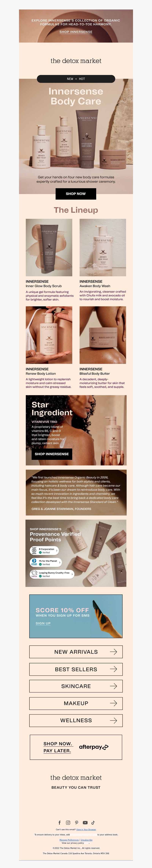Click the arrow icon on New Arrivals

click(113, 652)
